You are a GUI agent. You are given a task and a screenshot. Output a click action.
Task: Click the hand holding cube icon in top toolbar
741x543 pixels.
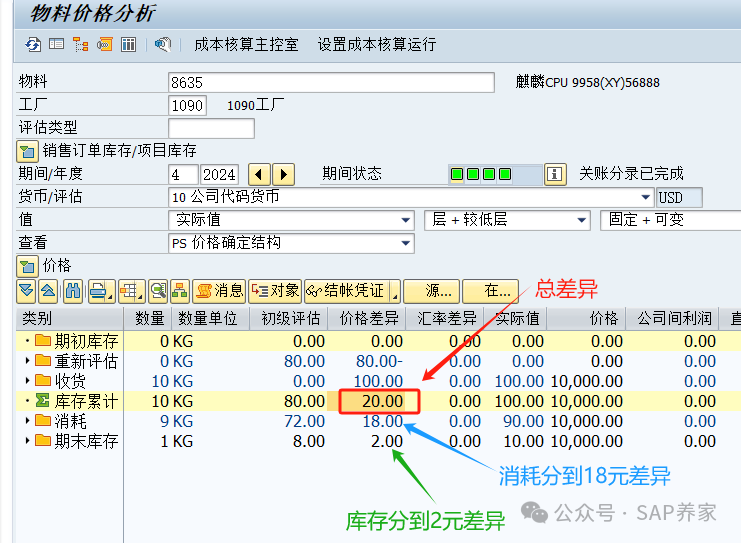[x=163, y=45]
